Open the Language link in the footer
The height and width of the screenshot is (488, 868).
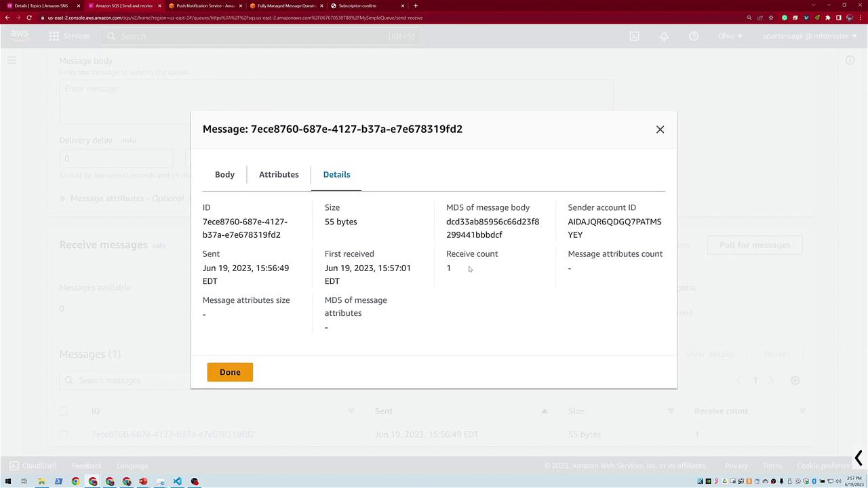[x=132, y=466]
